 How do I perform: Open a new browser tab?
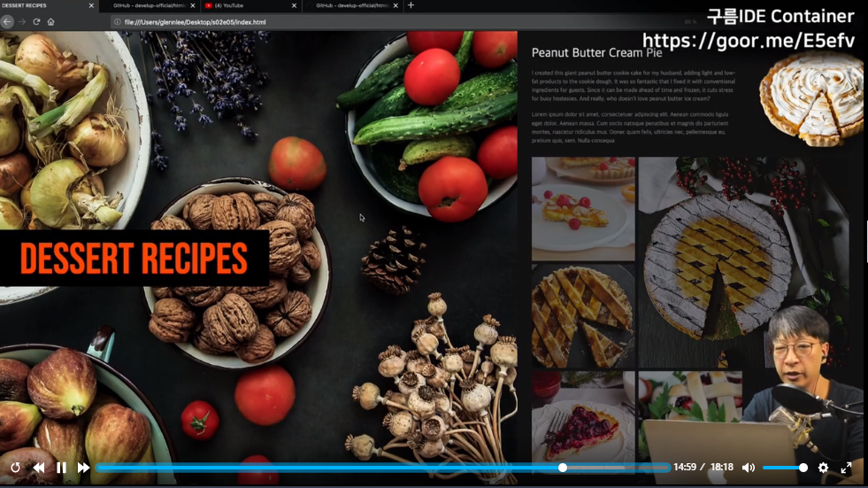click(x=411, y=5)
